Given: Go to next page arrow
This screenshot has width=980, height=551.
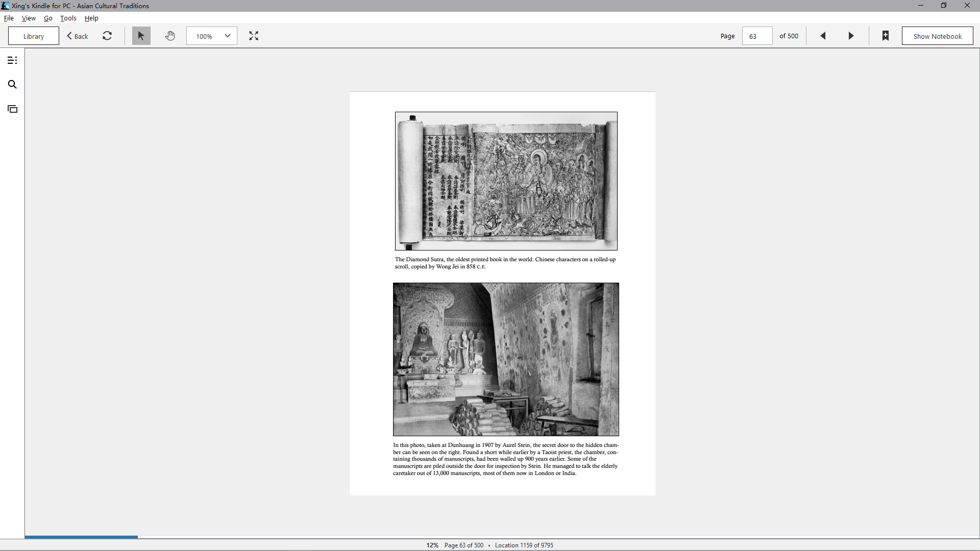Looking at the screenshot, I should click(851, 36).
